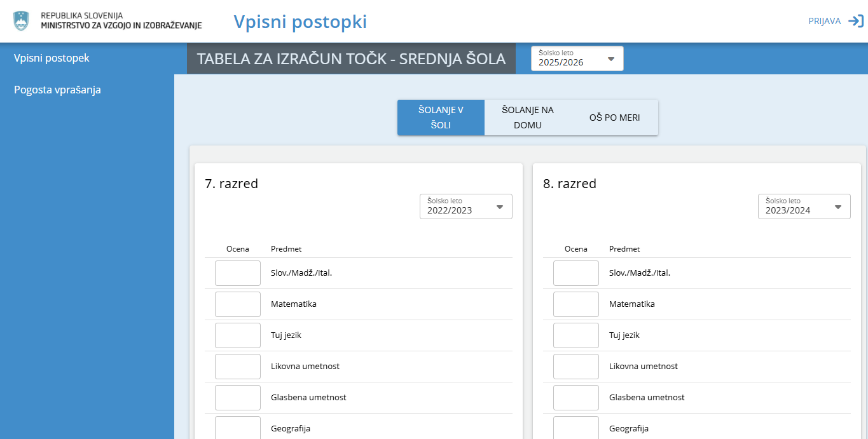Screen dimensions: 868x439
Task: Click 8. razred Slov./Madž./Ital. grade field
Action: [576, 273]
